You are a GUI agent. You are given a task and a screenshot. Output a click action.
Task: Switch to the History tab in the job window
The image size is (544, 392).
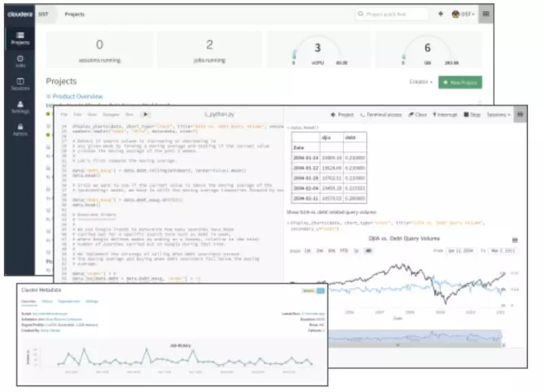pos(47,302)
